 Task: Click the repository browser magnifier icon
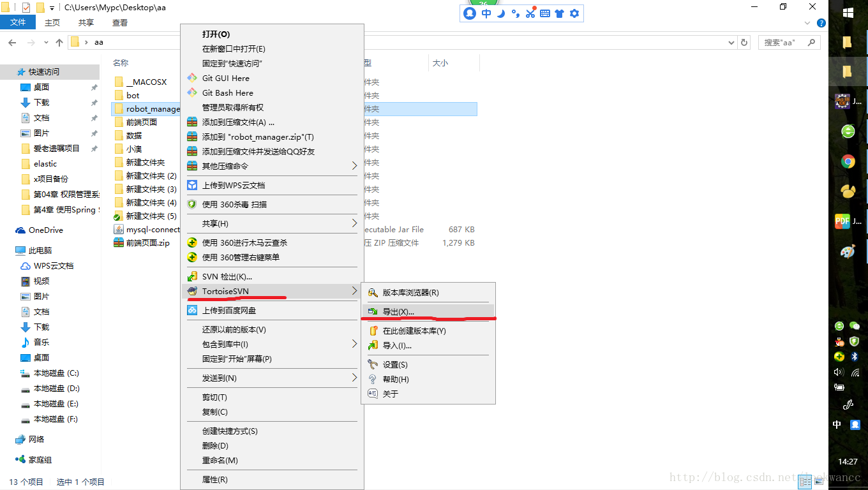point(373,293)
